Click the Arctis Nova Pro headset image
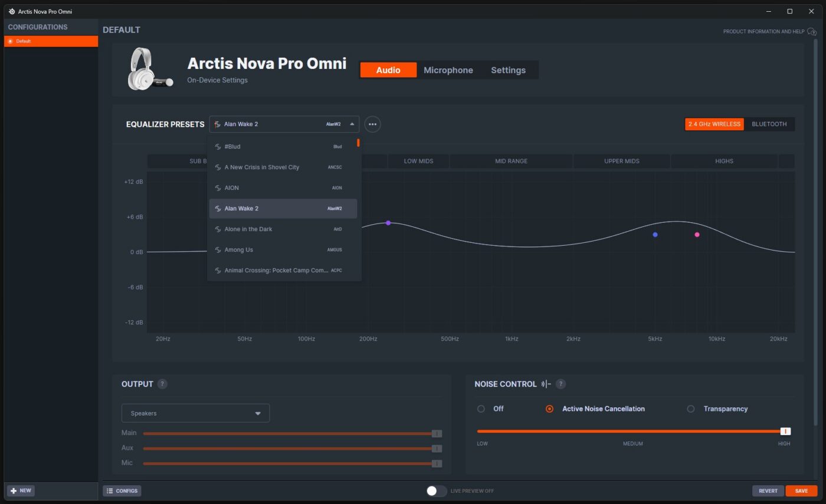This screenshot has width=826, height=504. coord(150,69)
